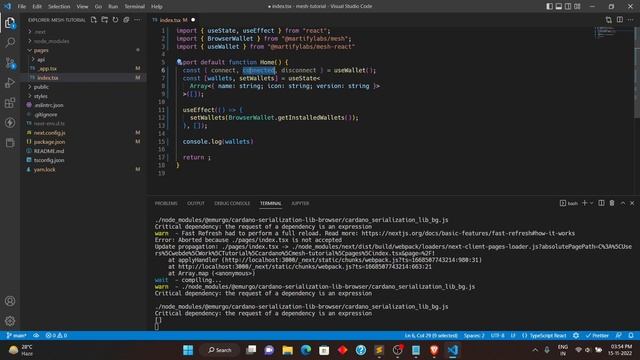This screenshot has width=640, height=360.
Task: Add a new terminal with plus icon
Action: pos(584,203)
